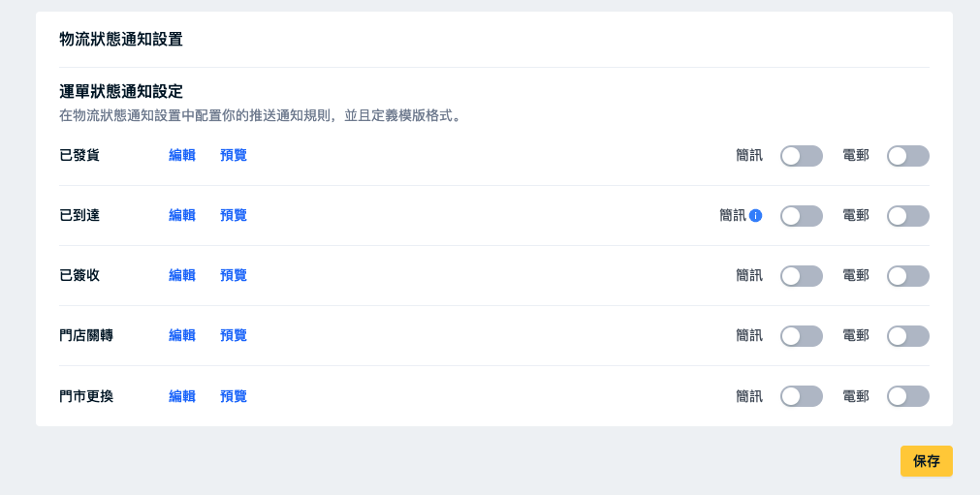980x495 pixels.
Task: Switch on 電郵 for 門店關轉
Action: 908,336
